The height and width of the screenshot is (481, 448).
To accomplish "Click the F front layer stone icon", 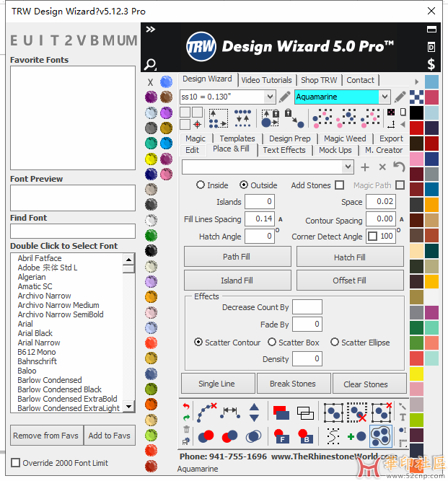I will (x=281, y=436).
